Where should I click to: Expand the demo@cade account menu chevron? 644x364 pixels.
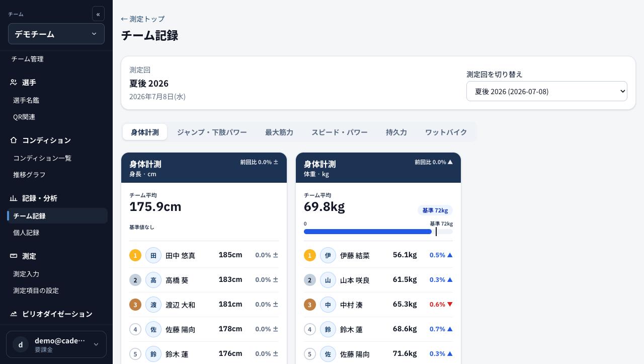96,344
